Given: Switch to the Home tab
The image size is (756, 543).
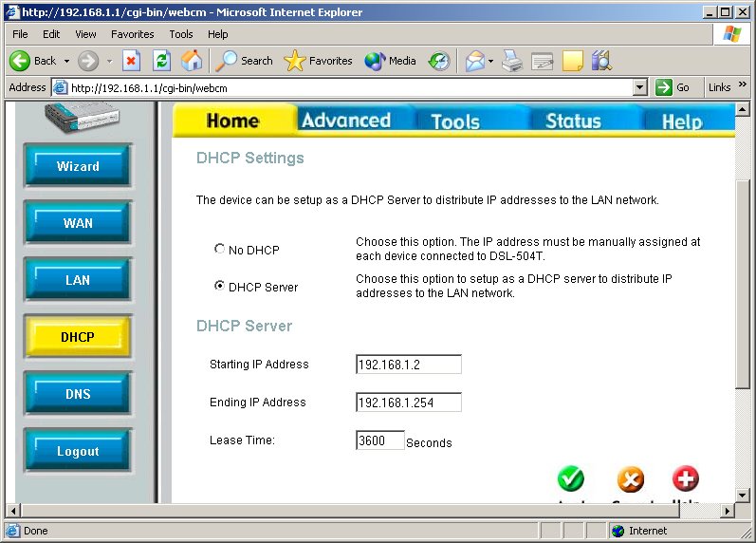Looking at the screenshot, I should coord(233,121).
